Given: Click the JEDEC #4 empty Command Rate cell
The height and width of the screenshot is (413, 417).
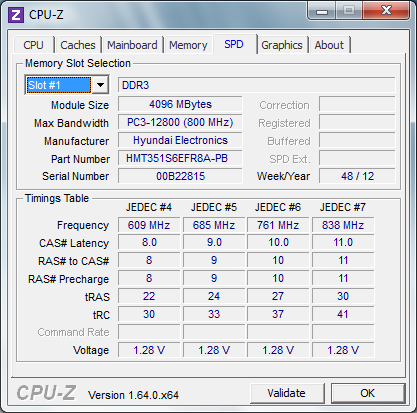Looking at the screenshot, I should click(x=149, y=332).
